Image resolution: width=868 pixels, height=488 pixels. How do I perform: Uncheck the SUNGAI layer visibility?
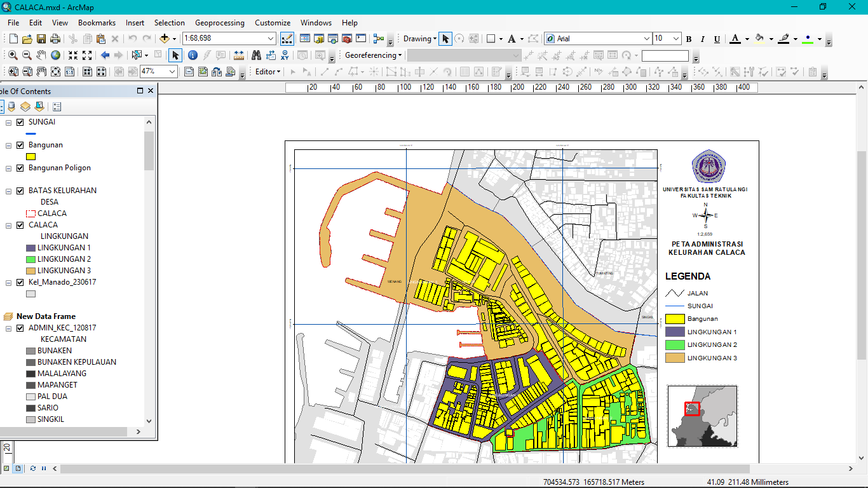tap(20, 122)
